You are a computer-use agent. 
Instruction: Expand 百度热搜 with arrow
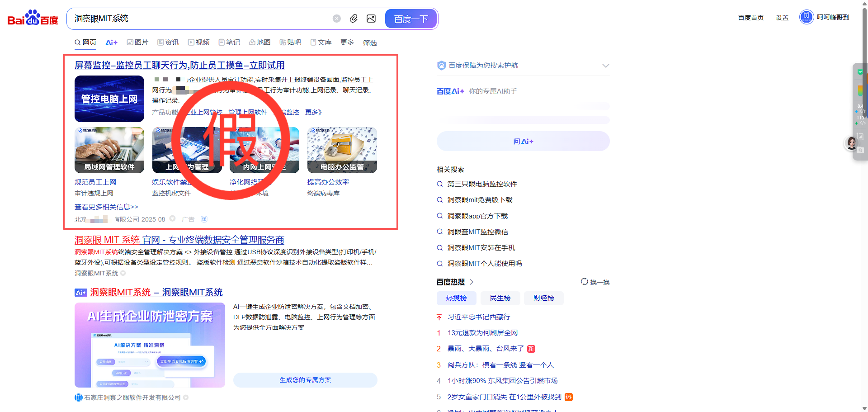coord(472,282)
